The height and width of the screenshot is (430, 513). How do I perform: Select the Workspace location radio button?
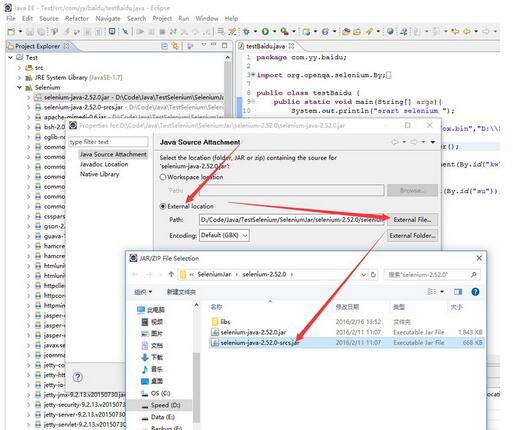(163, 177)
